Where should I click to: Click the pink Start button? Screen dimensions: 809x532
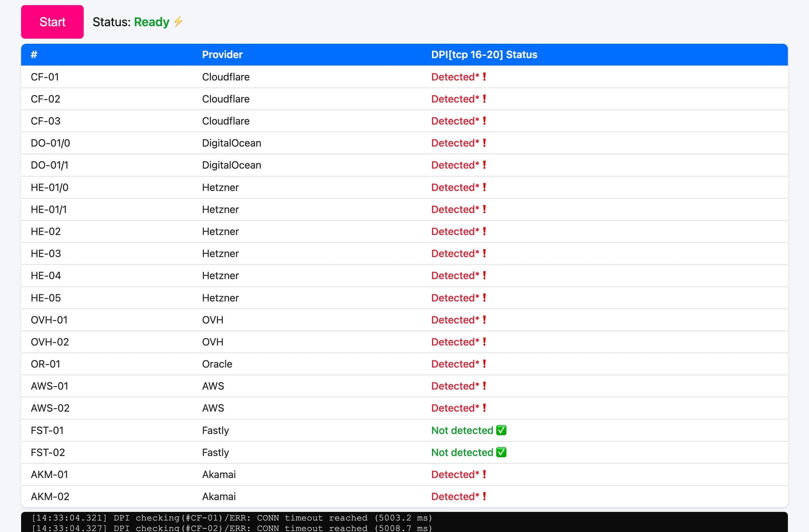52,22
